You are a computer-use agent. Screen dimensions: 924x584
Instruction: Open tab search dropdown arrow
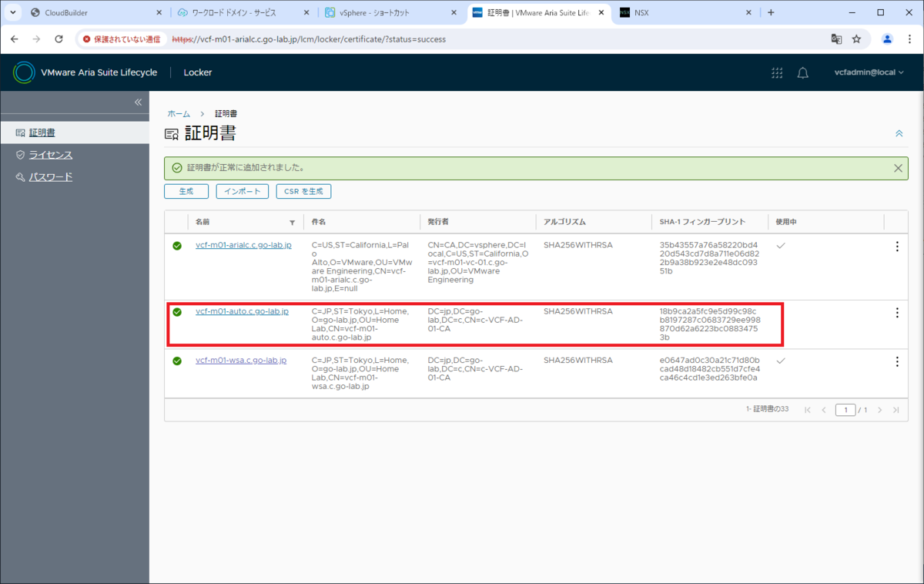12,13
